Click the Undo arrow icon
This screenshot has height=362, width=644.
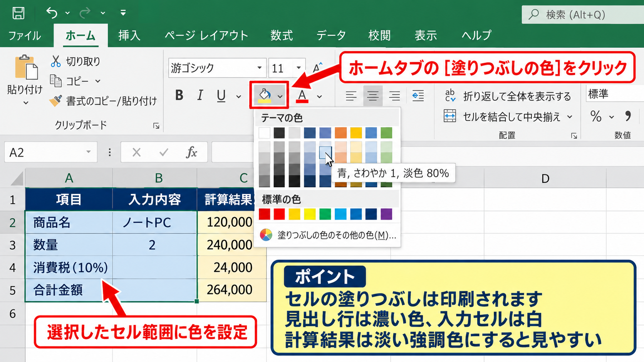click(52, 13)
